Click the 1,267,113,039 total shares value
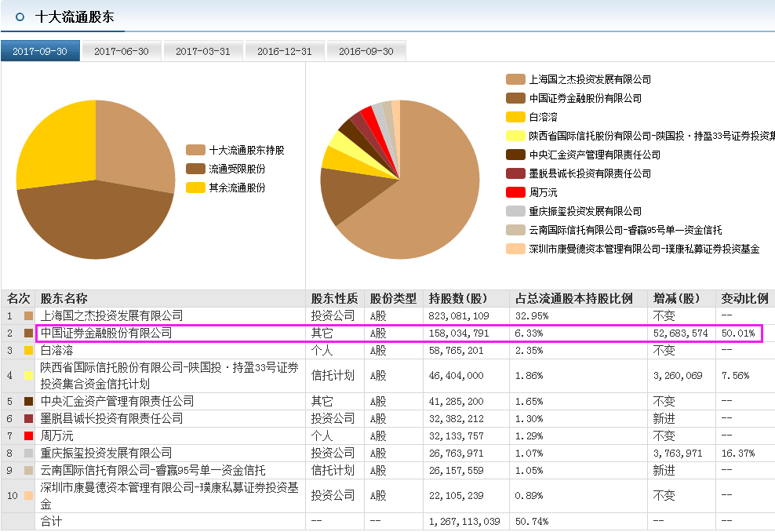The height and width of the screenshot is (532, 775). [464, 522]
